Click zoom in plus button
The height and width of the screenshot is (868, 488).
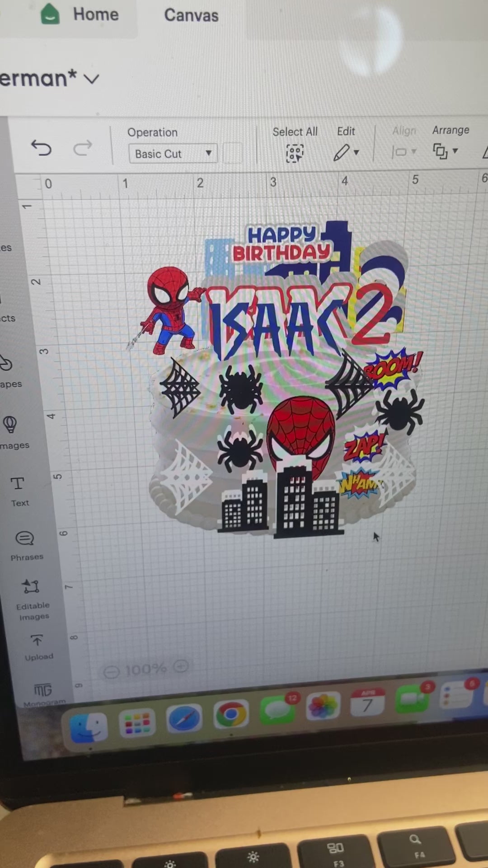(x=181, y=666)
